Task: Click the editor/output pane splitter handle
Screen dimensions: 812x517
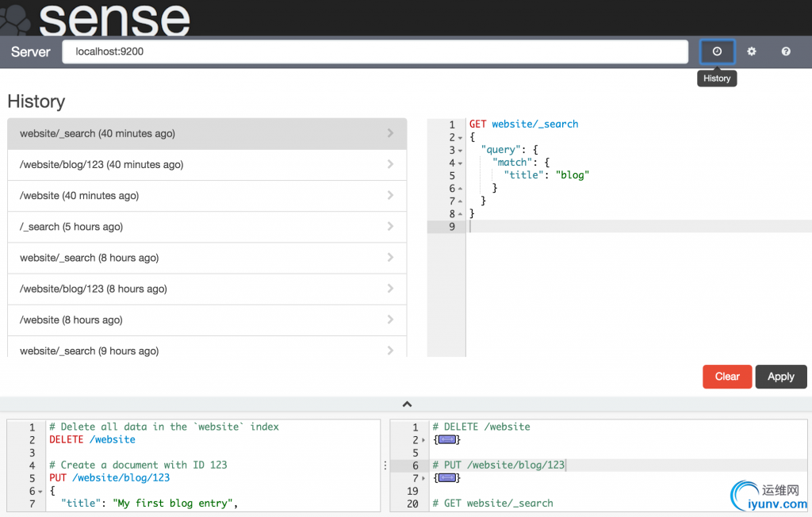Action: coord(385,465)
